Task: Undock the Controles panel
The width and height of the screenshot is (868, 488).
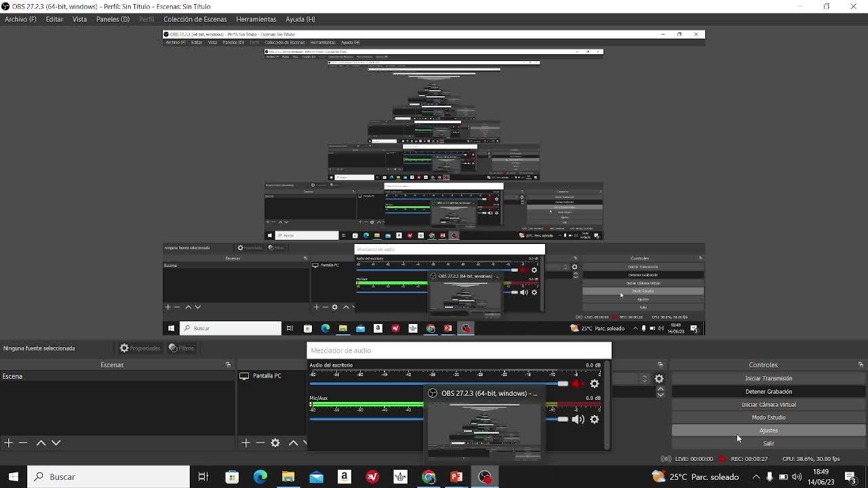Action: 861,365
